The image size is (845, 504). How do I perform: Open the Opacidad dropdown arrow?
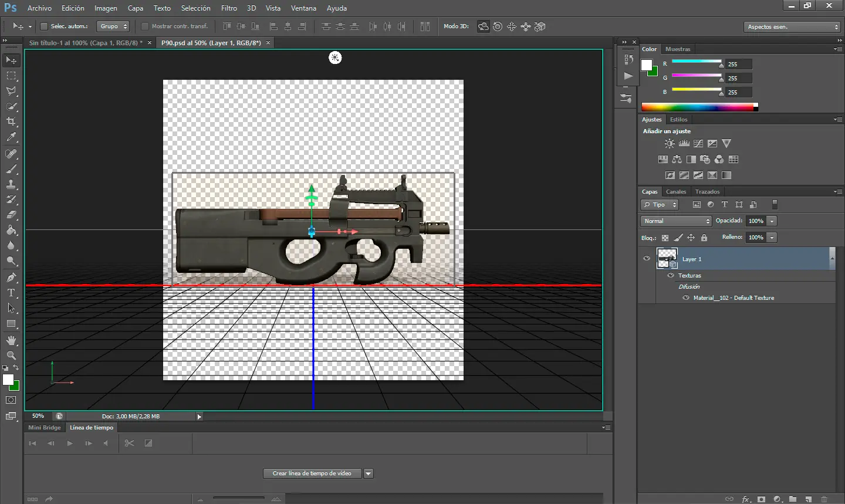772,221
